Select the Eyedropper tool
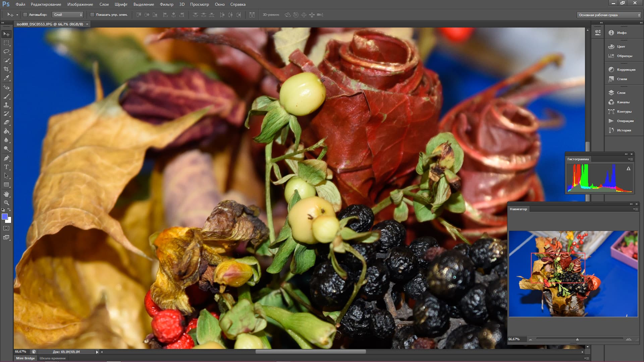The width and height of the screenshot is (644, 362). click(x=6, y=78)
